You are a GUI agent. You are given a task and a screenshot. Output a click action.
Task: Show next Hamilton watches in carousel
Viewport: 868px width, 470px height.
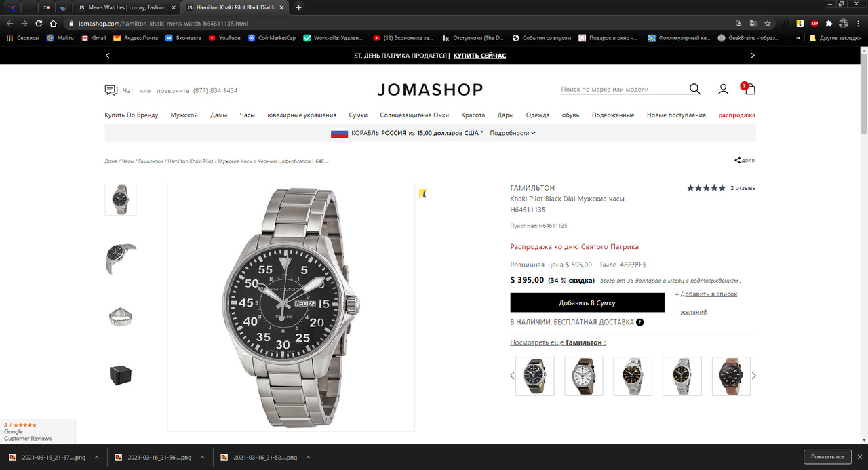(x=754, y=376)
